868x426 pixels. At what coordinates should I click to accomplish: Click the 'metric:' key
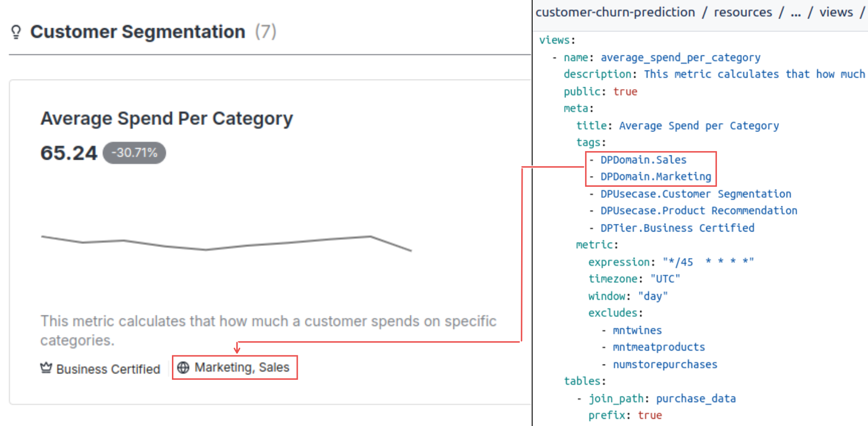coord(597,245)
